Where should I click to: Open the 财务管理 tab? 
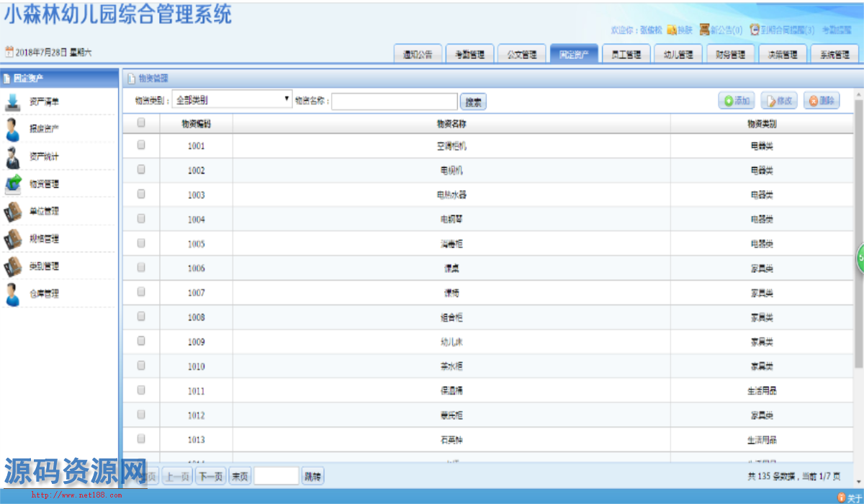(x=730, y=55)
